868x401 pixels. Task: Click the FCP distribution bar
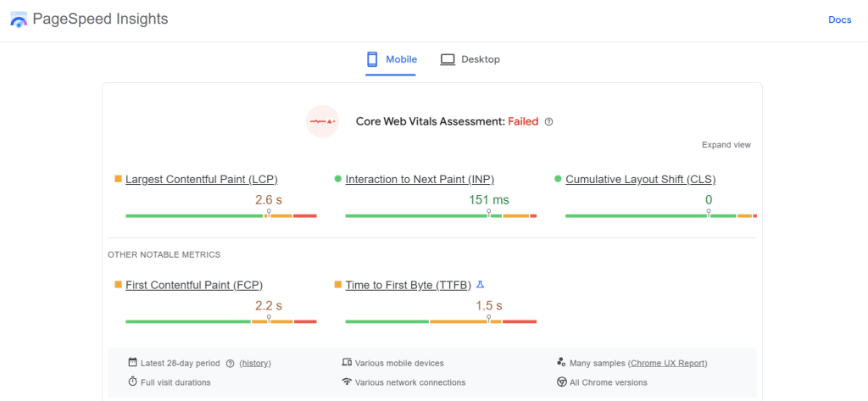221,321
